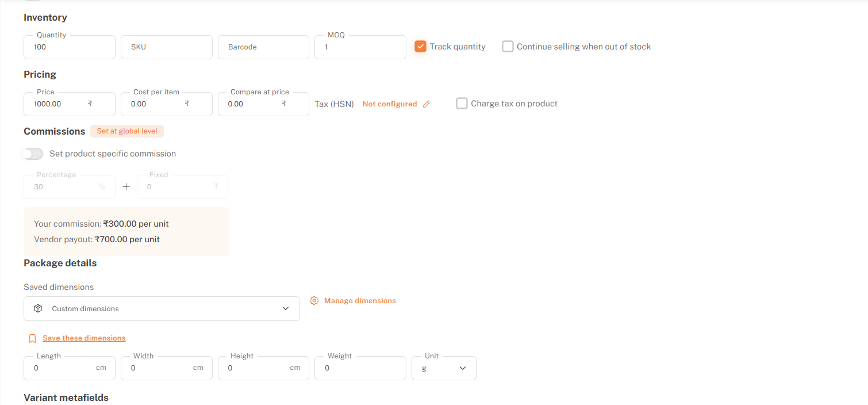Uncheck the Track quantity checkbox
This screenshot has height=405, width=868.
pyautogui.click(x=420, y=47)
